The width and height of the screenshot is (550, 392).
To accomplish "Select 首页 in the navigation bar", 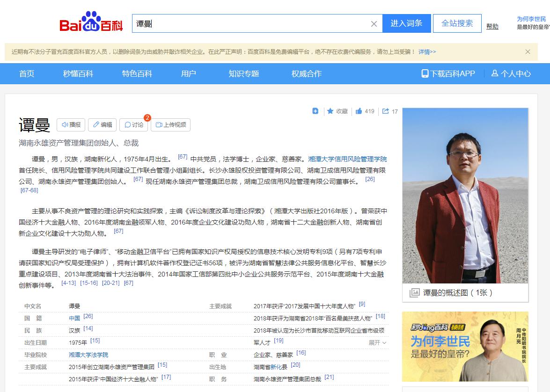I will [x=26, y=73].
